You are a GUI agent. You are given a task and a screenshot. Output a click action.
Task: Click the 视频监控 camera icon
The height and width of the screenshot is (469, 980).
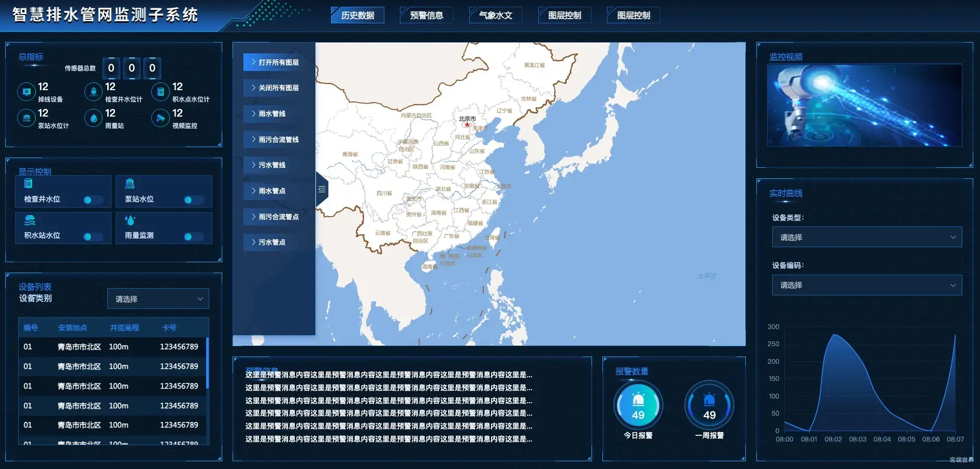tap(161, 118)
